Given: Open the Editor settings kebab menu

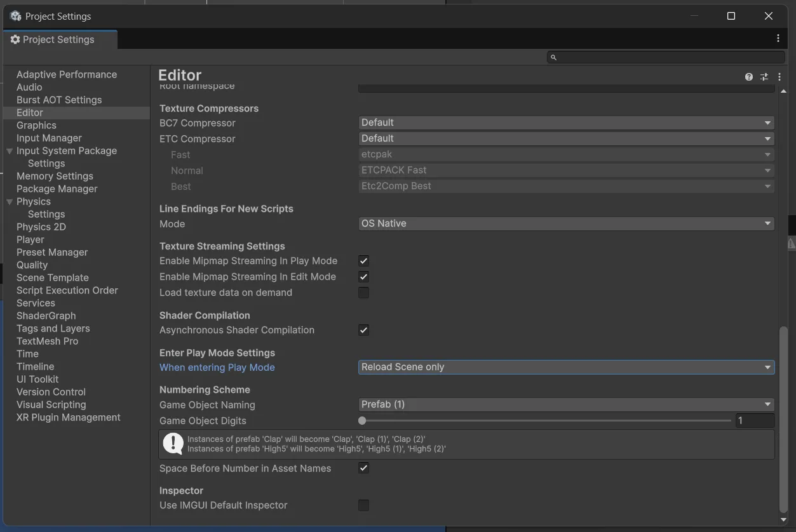Looking at the screenshot, I should click(x=779, y=77).
